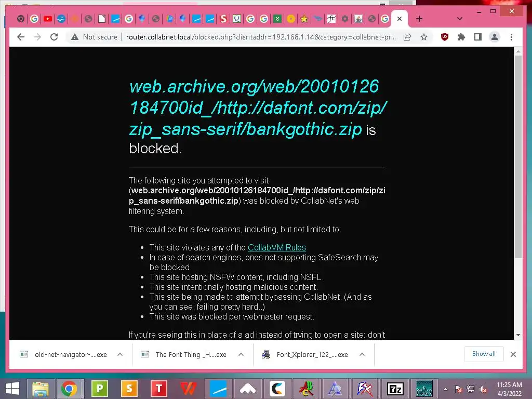This screenshot has height=399, width=532.
Task: Close the active blocked-page tab
Action: tap(400, 19)
